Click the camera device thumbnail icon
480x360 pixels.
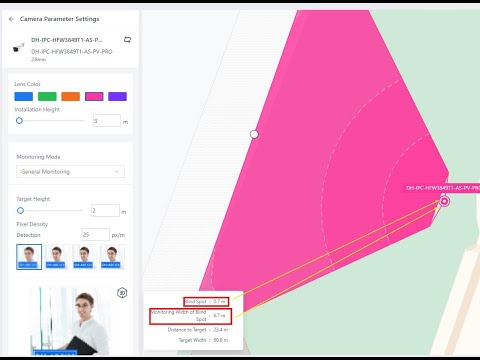[x=19, y=48]
